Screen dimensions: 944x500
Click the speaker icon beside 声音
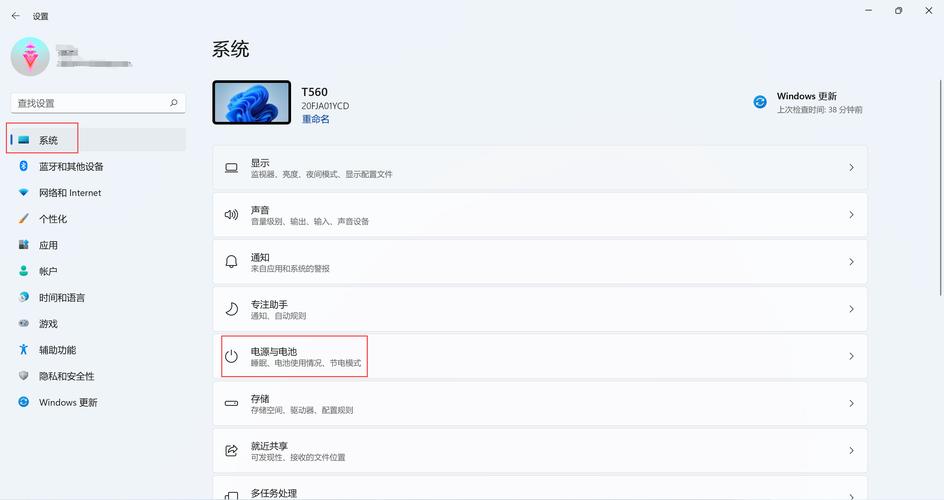(x=231, y=215)
